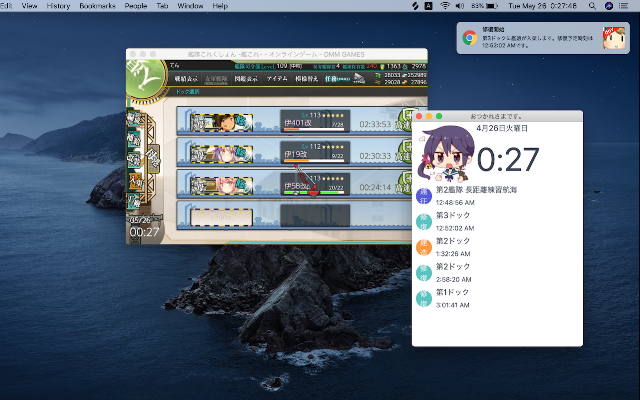The height and width of the screenshot is (400, 640).
Task: Open the People menu
Action: [136, 6]
